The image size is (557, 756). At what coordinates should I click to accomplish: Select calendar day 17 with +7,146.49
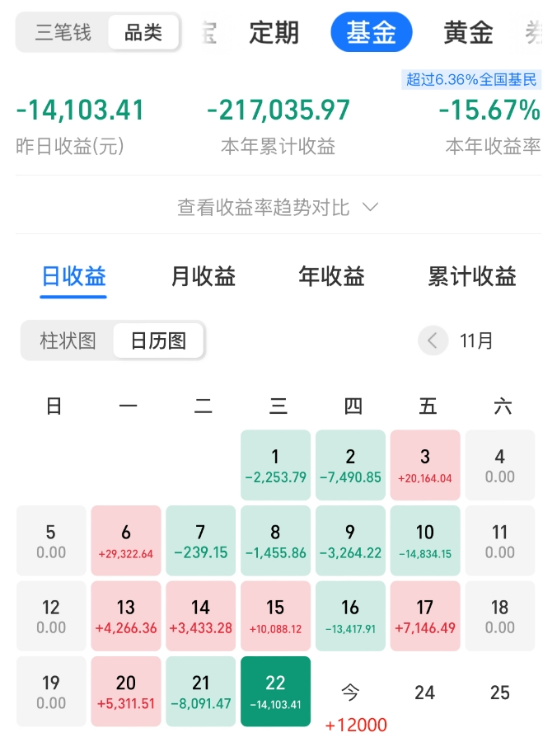(x=425, y=616)
